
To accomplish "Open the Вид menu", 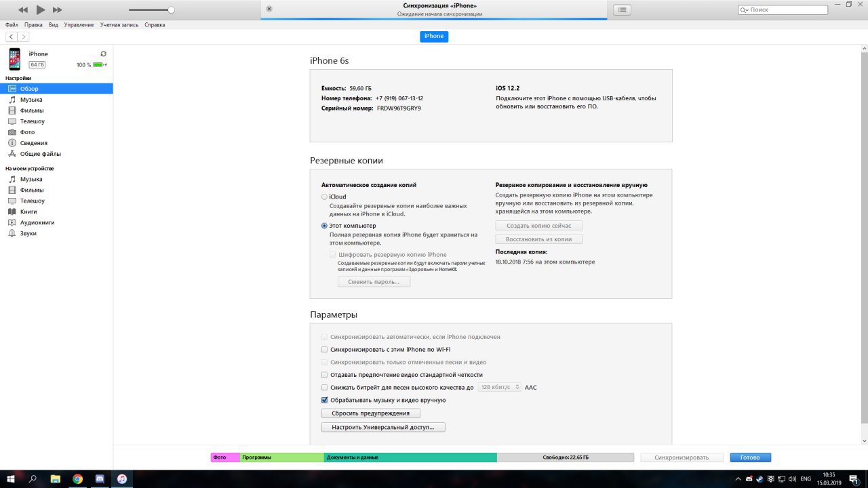I will [x=54, y=25].
